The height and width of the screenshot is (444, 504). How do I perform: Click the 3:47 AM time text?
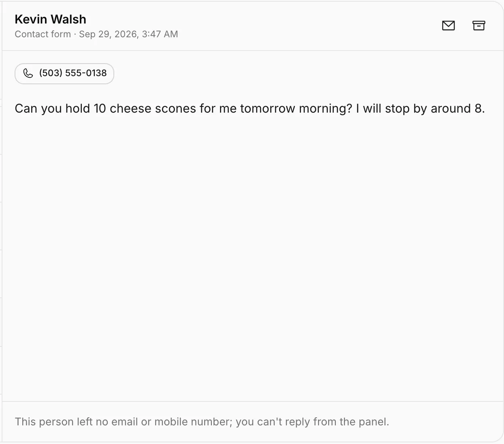pyautogui.click(x=160, y=34)
